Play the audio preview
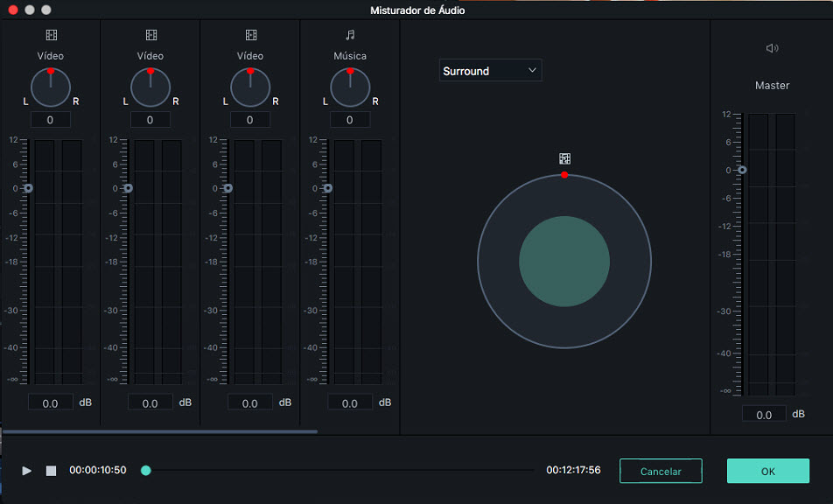This screenshot has height=504, width=833. [26, 471]
